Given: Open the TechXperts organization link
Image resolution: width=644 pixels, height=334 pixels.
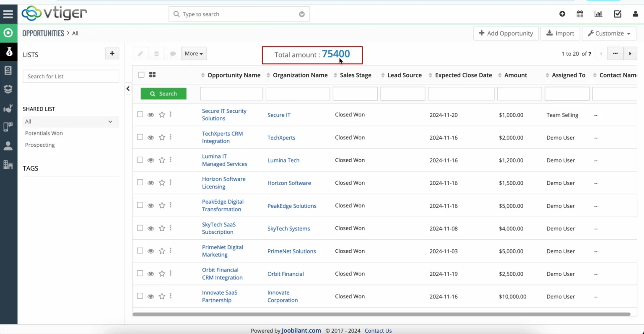Looking at the screenshot, I should coord(281,137).
